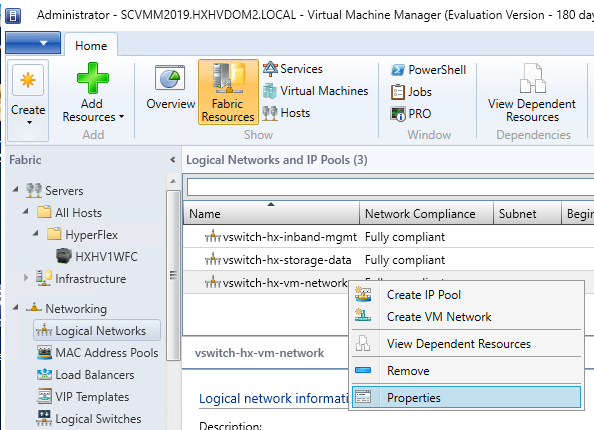
Task: Select Logical Networks in Fabric tree
Action: point(97,330)
